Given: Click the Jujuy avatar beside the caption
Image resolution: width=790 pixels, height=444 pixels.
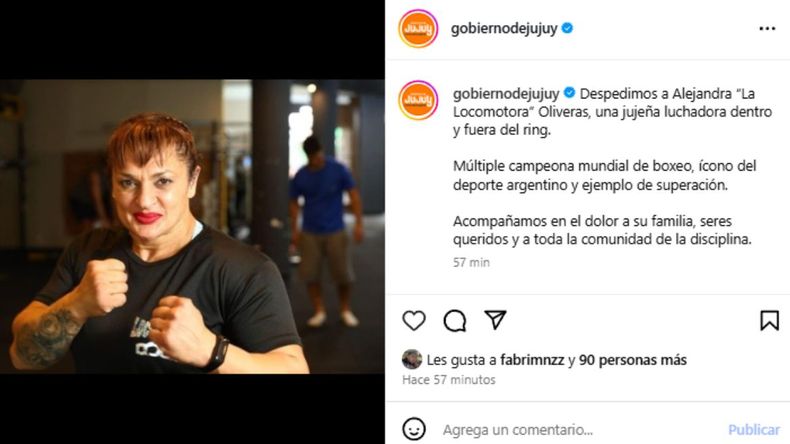Looking at the screenshot, I should click(418, 100).
